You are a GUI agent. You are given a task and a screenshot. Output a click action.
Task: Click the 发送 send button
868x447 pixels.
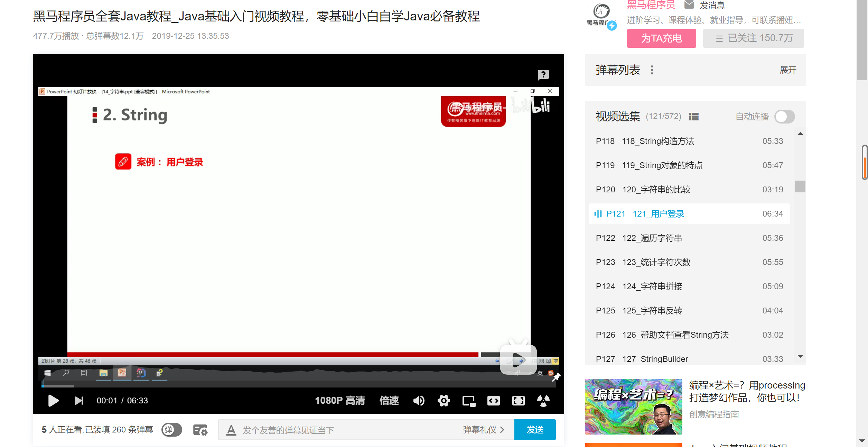click(535, 430)
